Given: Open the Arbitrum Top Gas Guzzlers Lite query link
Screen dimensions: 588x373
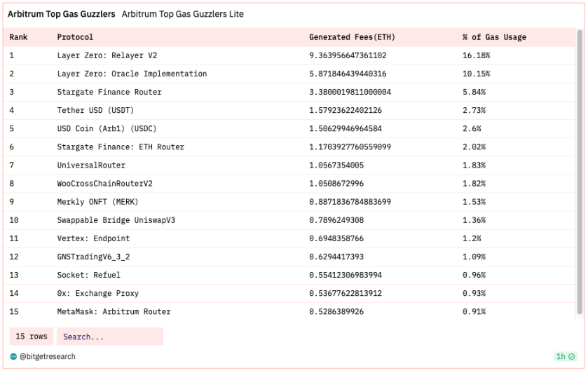Looking at the screenshot, I should pos(183,14).
